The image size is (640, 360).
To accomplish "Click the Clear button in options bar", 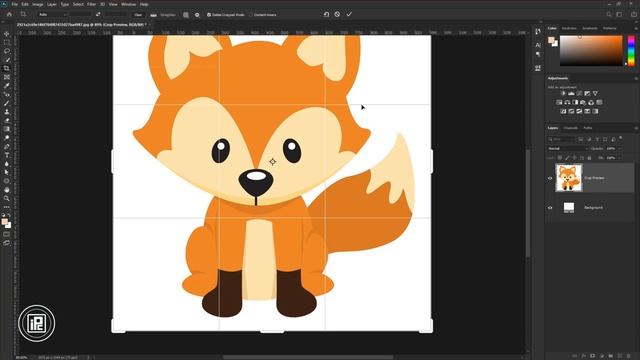I will (138, 15).
